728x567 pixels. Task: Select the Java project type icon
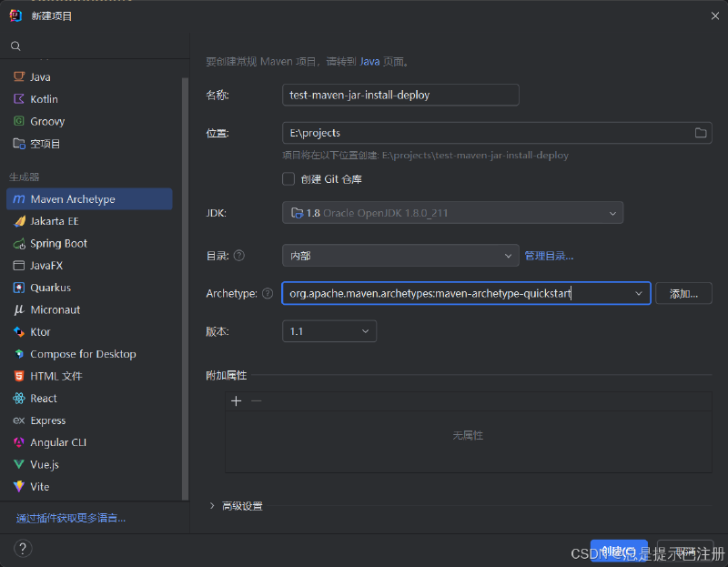pyautogui.click(x=18, y=76)
